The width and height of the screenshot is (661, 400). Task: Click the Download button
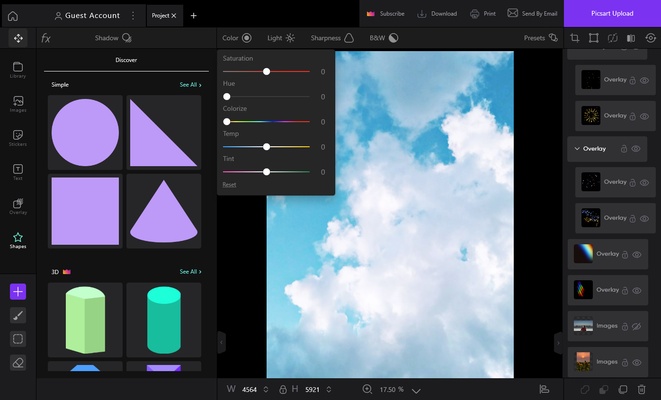[437, 13]
